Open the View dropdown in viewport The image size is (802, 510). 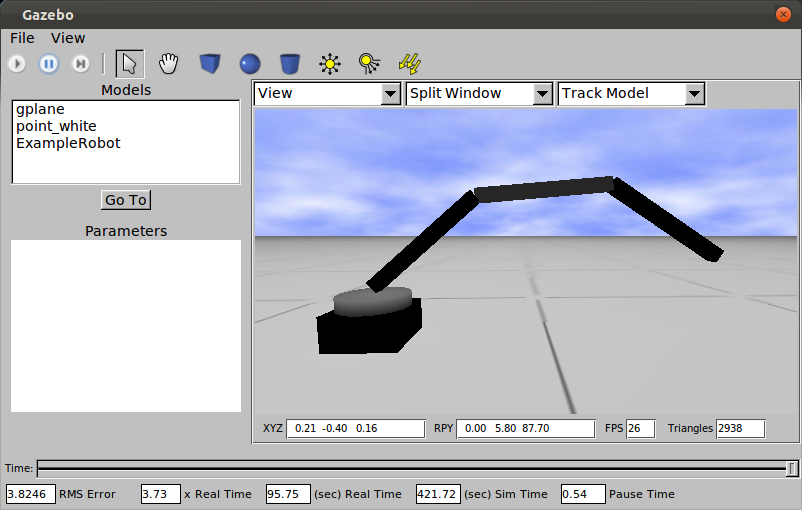point(327,94)
